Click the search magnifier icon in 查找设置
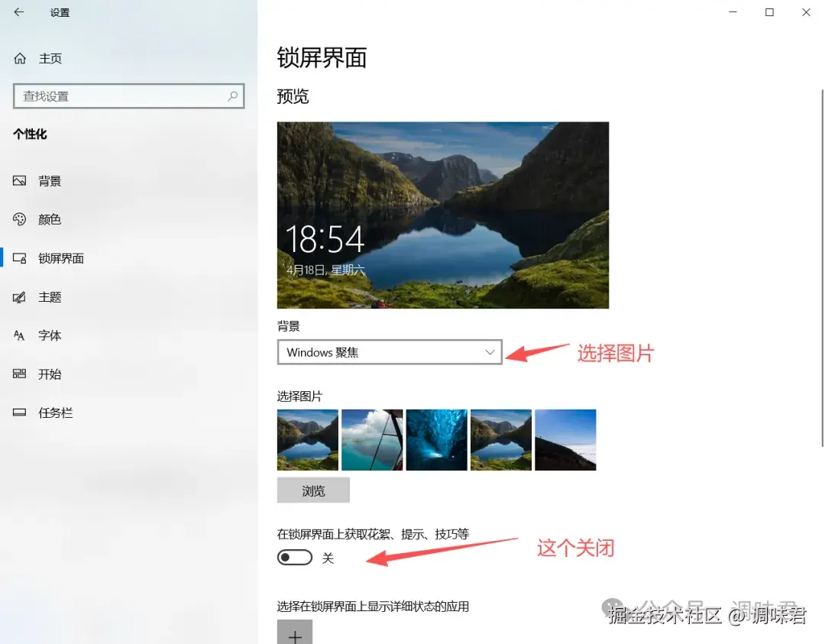Image resolution: width=825 pixels, height=644 pixels. 232,96
